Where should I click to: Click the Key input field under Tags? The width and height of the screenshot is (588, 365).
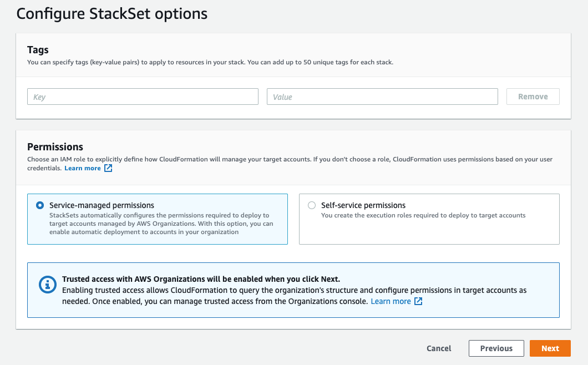pos(142,96)
